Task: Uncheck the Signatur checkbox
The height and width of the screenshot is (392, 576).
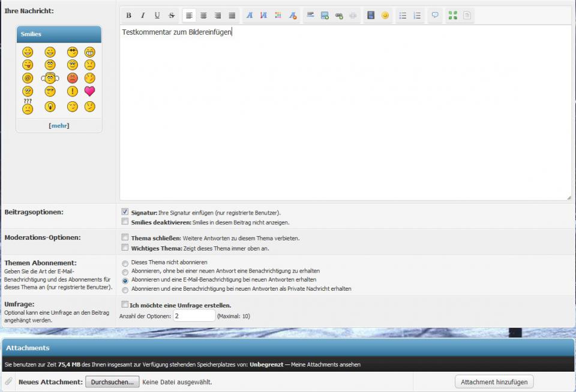Action: click(125, 212)
